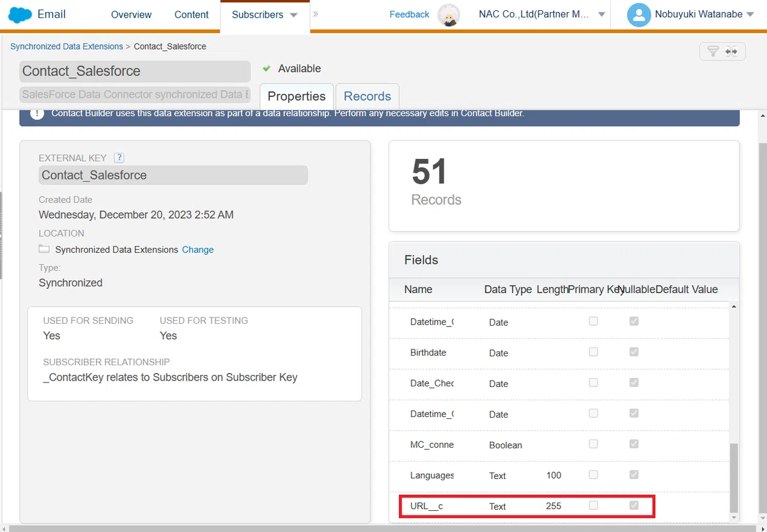Click the Data Type column header
Viewport: 767px width, 532px height.
coord(508,289)
